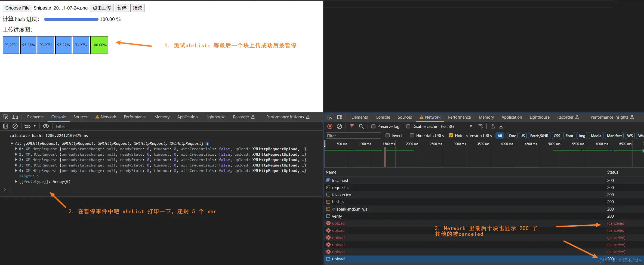Open network conditions via the Wi-Fi gear icon
Screen dimensions: 644x265
click(480, 127)
